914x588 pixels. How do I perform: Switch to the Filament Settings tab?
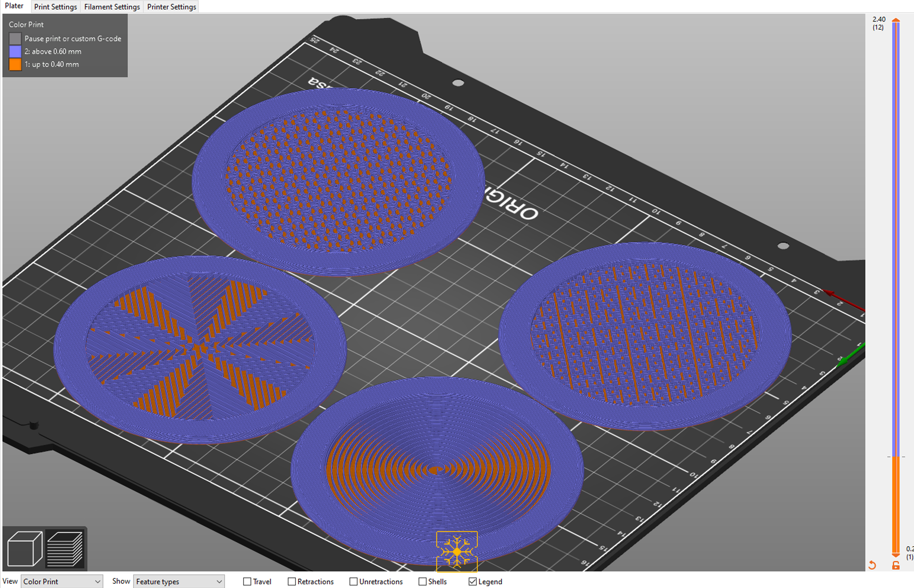click(x=112, y=7)
